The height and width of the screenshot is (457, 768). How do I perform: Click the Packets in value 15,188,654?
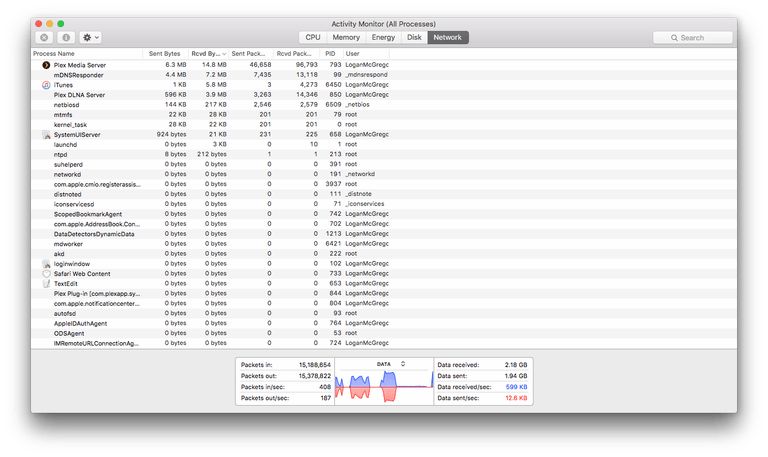[x=315, y=365]
